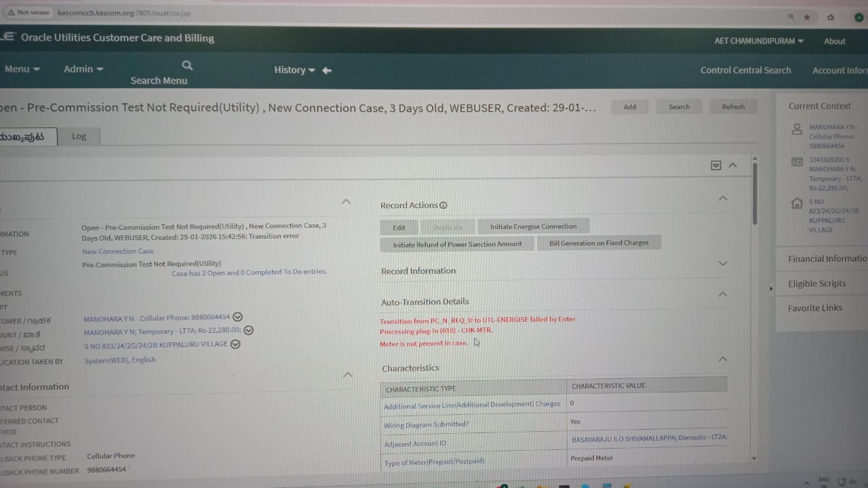Click the Edit record action button
Viewport: 868px width, 488px height.
[x=399, y=228]
